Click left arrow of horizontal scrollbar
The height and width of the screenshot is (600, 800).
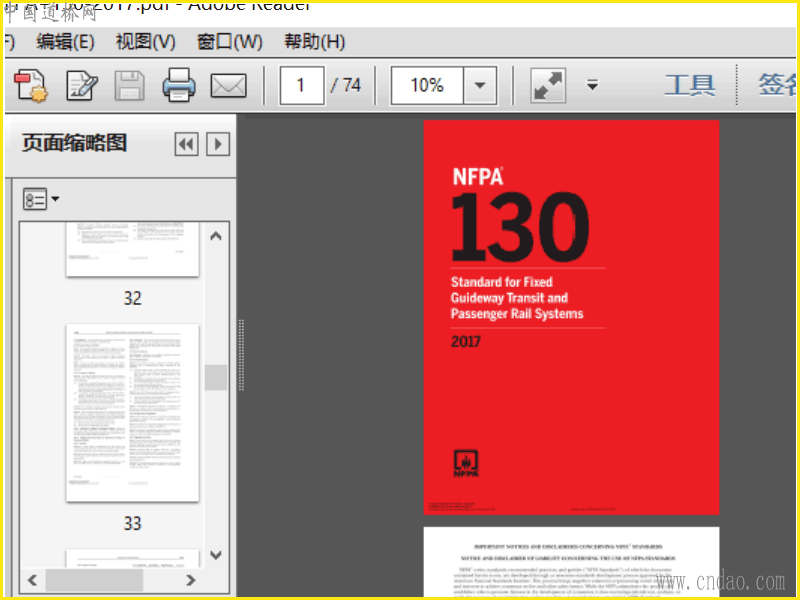[32, 580]
